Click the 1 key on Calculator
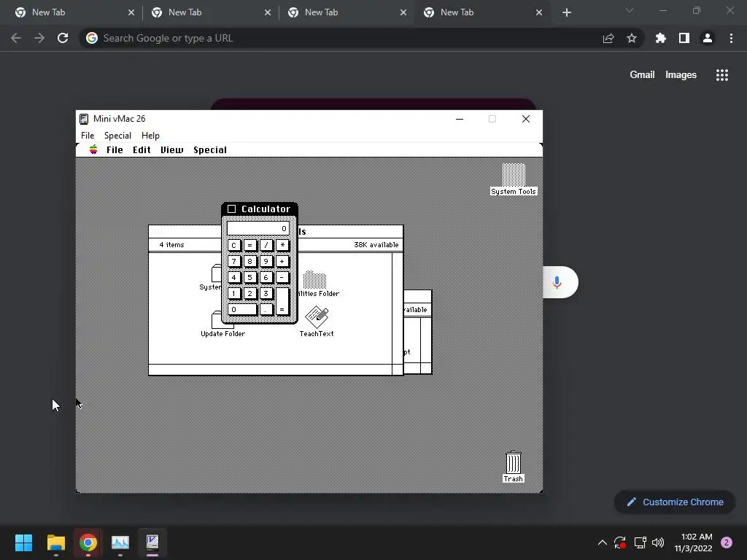The width and height of the screenshot is (747, 560). pos(233,293)
